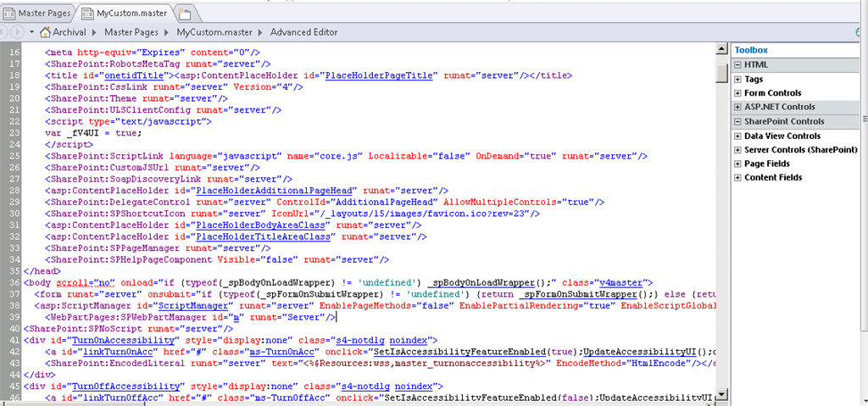Click the Archival home icon

(x=45, y=32)
